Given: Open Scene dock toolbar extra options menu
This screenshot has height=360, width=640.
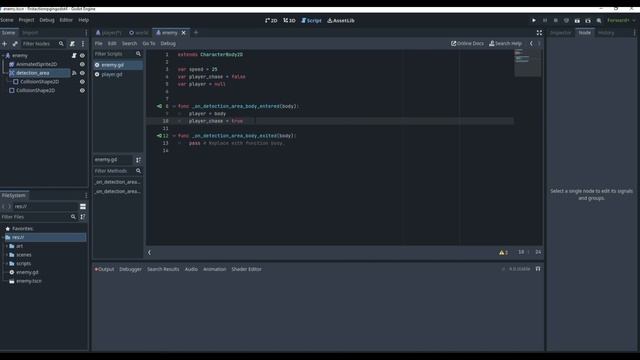Looking at the screenshot, I should click(83, 44).
